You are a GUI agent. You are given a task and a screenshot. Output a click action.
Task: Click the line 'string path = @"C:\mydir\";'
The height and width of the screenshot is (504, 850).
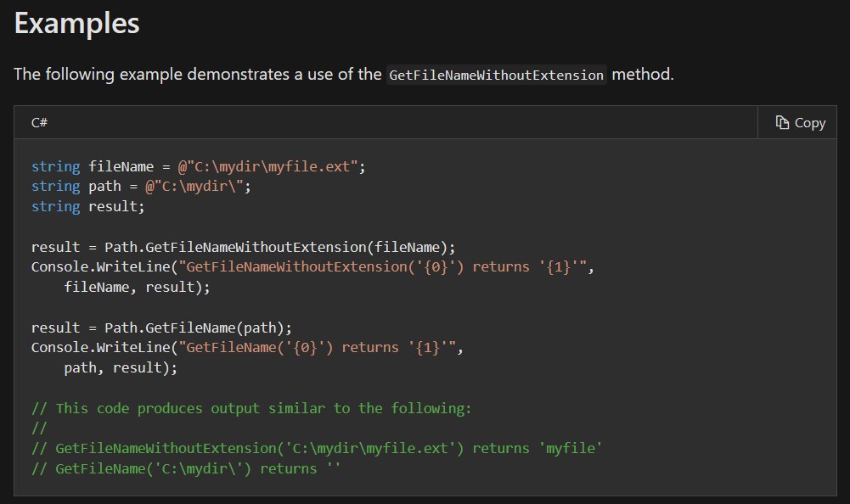coord(141,187)
